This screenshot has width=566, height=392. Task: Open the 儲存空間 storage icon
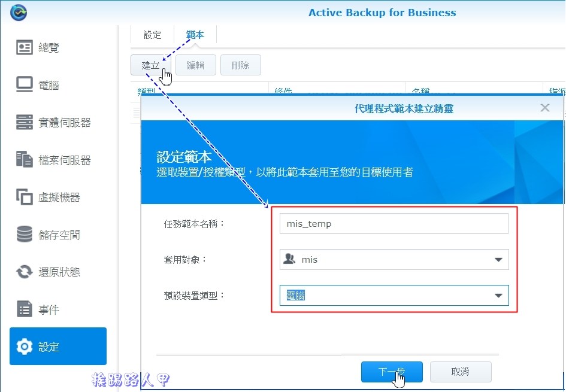(24, 235)
